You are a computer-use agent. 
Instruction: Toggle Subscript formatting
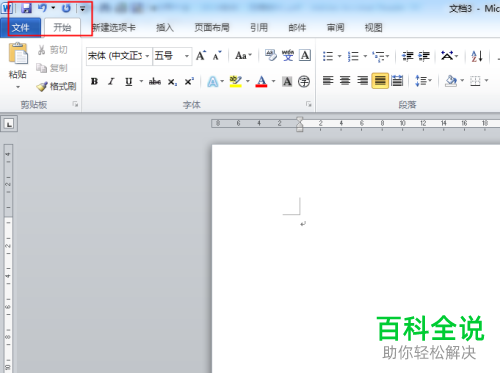point(172,82)
